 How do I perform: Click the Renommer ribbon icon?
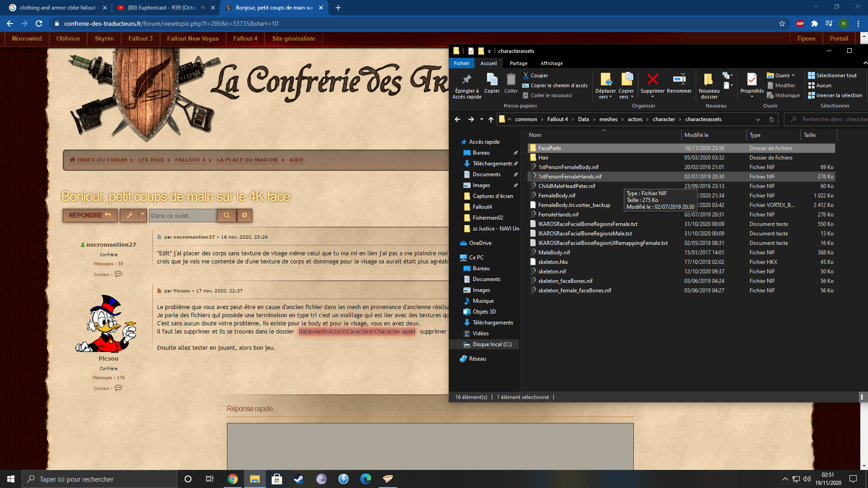pos(679,80)
